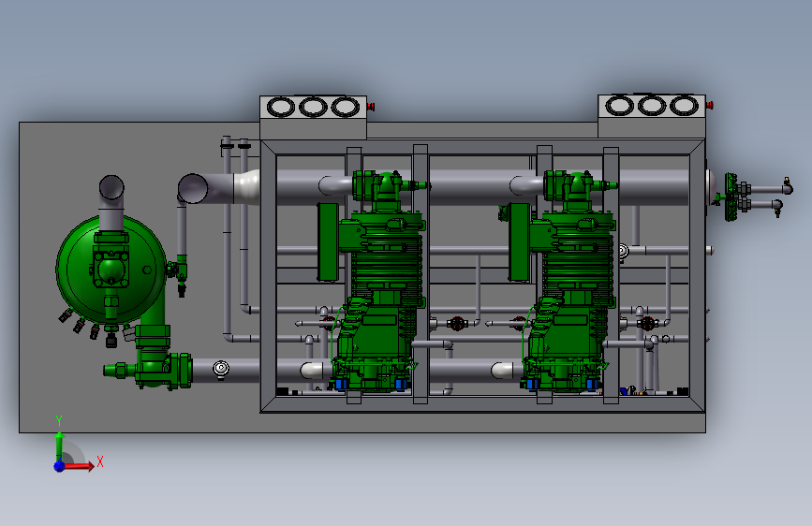Select the open elbow end of the upper header pipe
This screenshot has height=526, width=812.
click(x=193, y=188)
